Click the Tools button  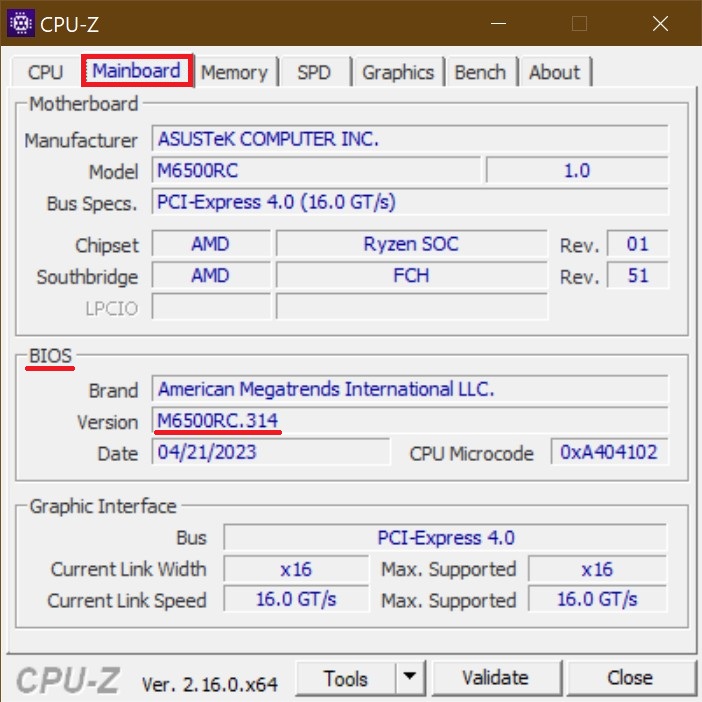tap(346, 679)
